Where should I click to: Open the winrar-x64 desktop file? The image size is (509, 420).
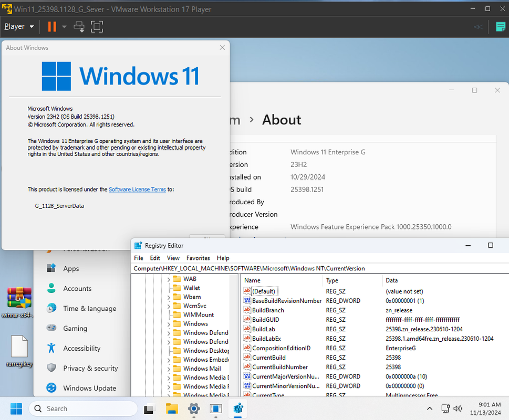coord(18,302)
